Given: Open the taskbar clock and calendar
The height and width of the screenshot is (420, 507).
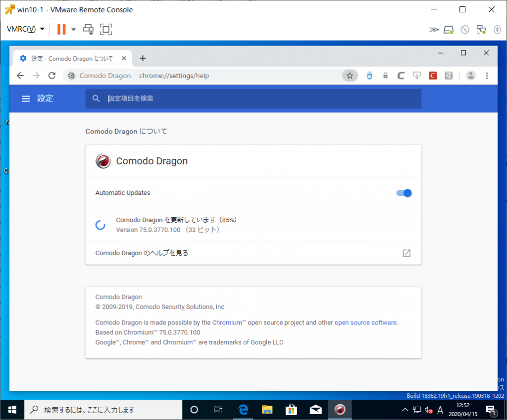Looking at the screenshot, I should (x=463, y=410).
